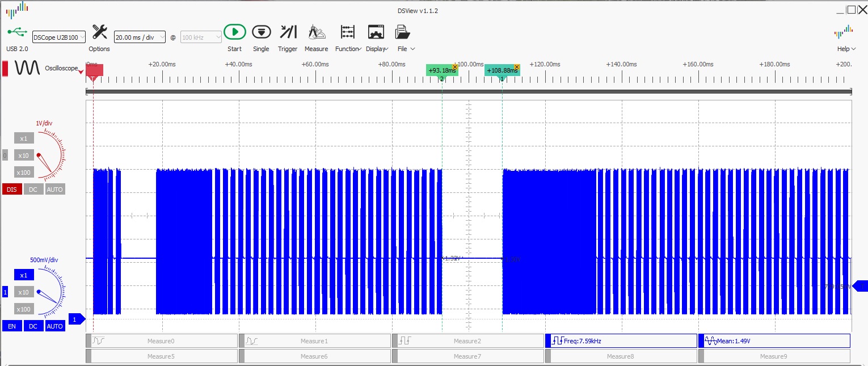The image size is (868, 366).
Task: Open the Measure tool icon
Action: 316,32
